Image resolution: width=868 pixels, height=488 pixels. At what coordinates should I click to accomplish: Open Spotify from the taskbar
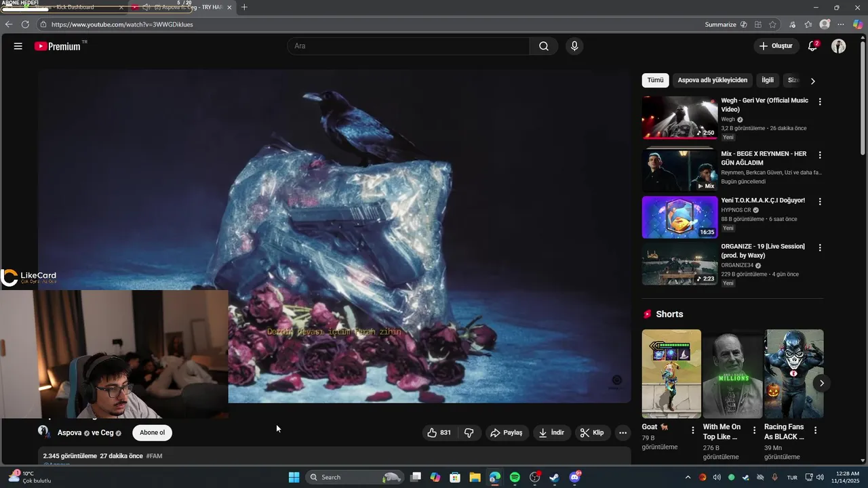pyautogui.click(x=515, y=477)
